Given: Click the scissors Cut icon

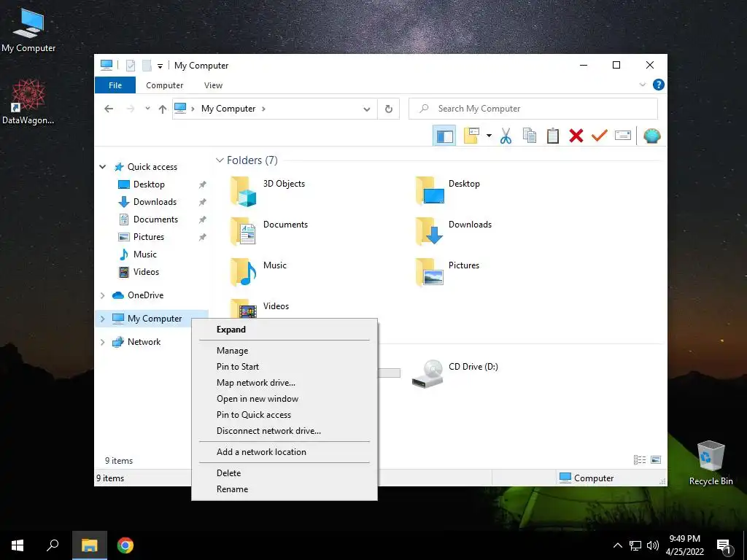Looking at the screenshot, I should 506,136.
